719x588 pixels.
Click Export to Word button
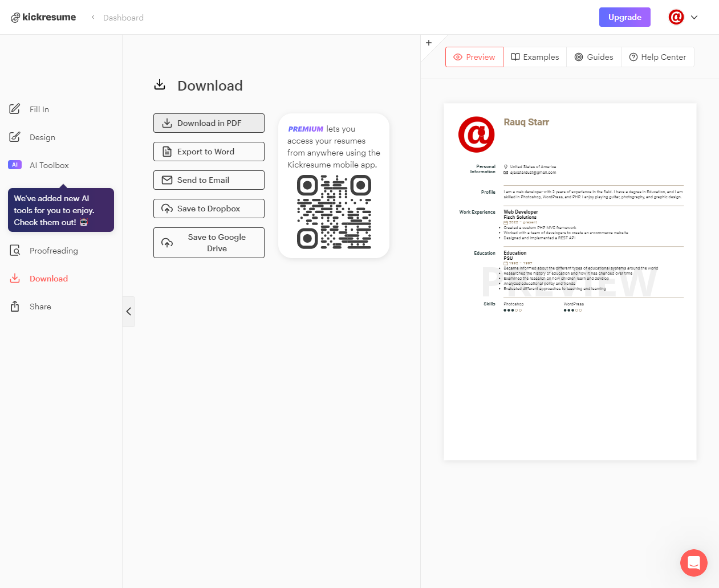209,152
